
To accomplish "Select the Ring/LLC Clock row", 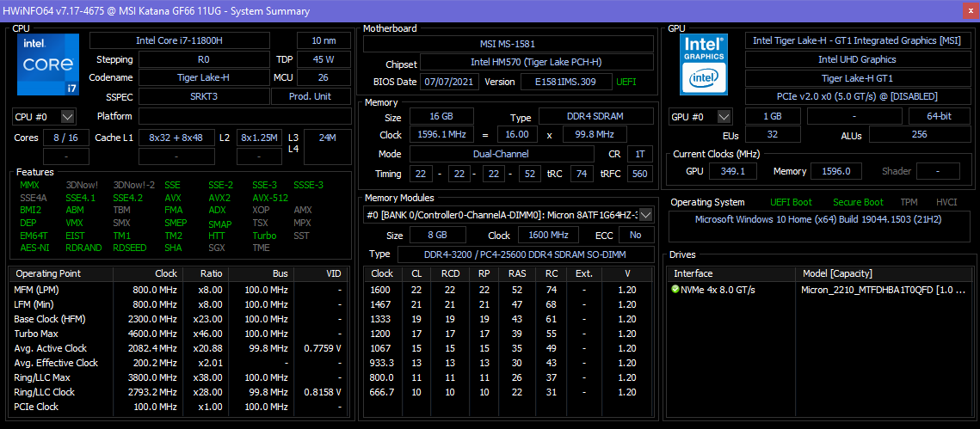I will [181, 392].
